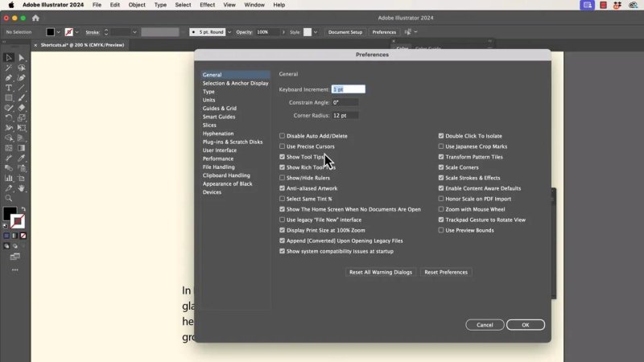This screenshot has height=362, width=644.
Task: Select the Direct Selection tool
Action: [22, 57]
